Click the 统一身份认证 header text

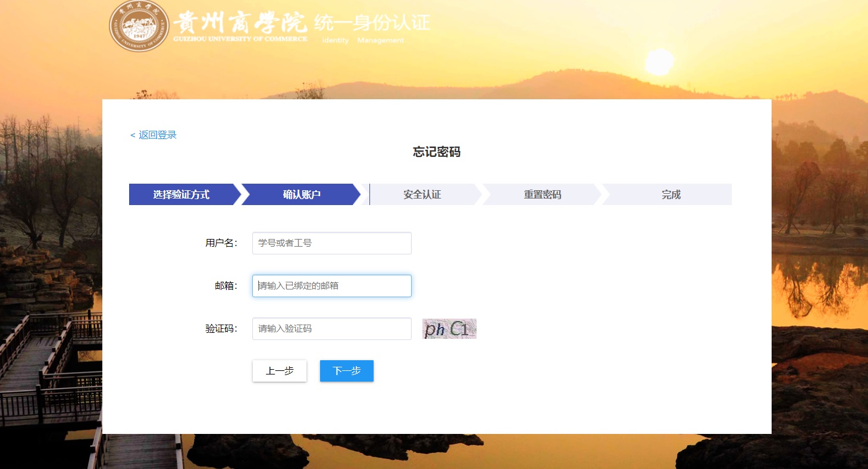371,23
